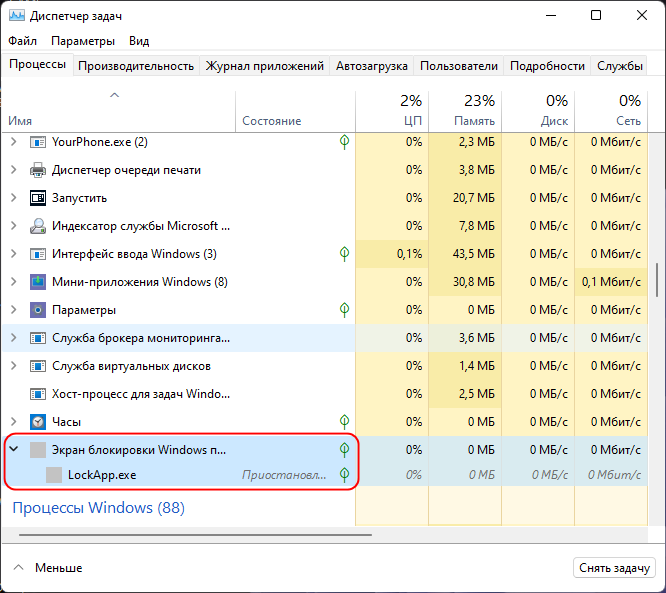Click the LockApp.exe gray icon
Screen dimensions: 666x593
[x=54, y=475]
